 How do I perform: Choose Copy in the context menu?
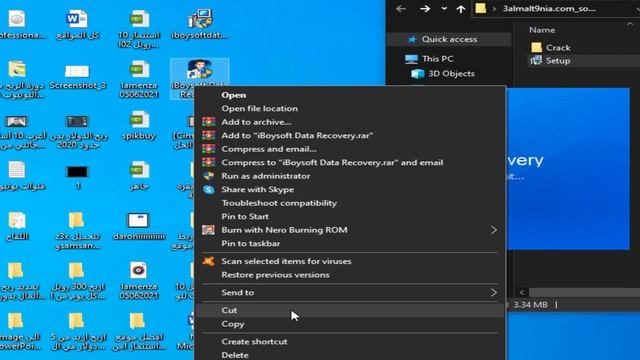point(233,324)
